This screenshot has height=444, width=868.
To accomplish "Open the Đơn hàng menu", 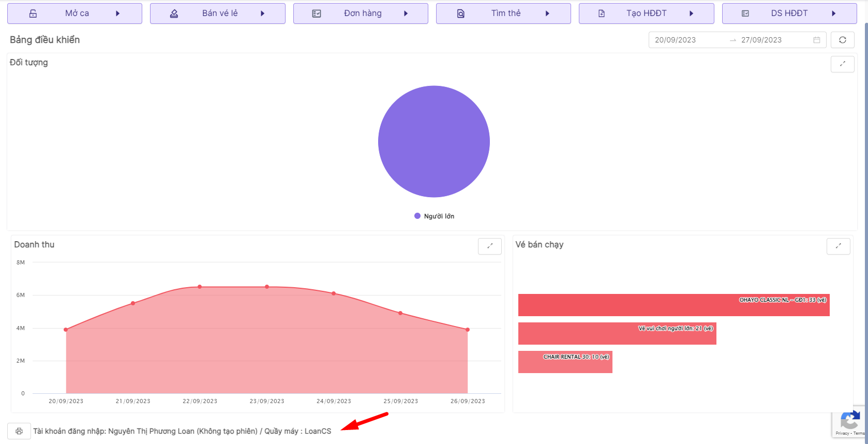I will 406,13.
